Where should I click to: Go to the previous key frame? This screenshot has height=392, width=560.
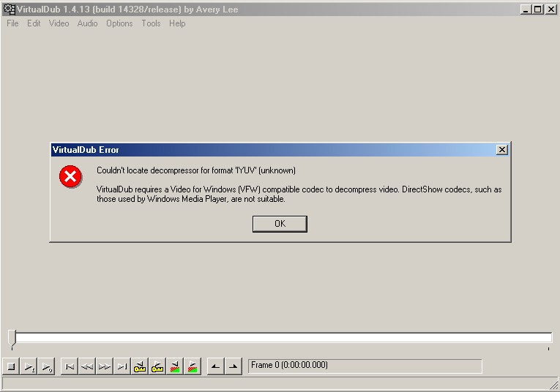click(140, 366)
